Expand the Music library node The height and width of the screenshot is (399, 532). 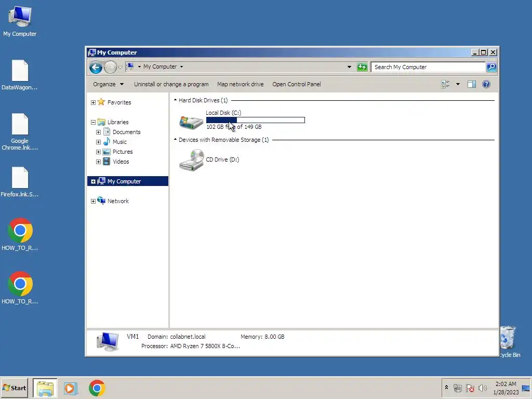point(98,142)
